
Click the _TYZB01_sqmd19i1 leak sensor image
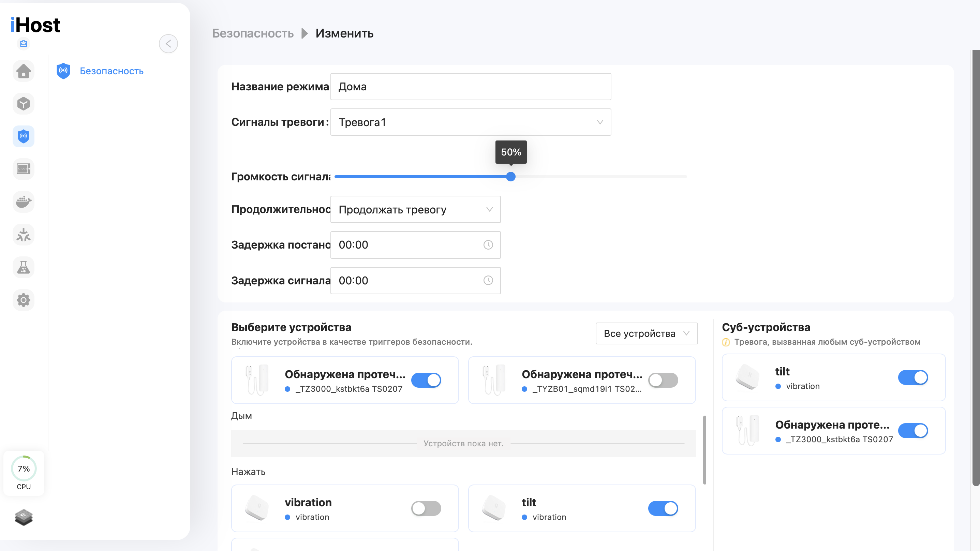[494, 380]
